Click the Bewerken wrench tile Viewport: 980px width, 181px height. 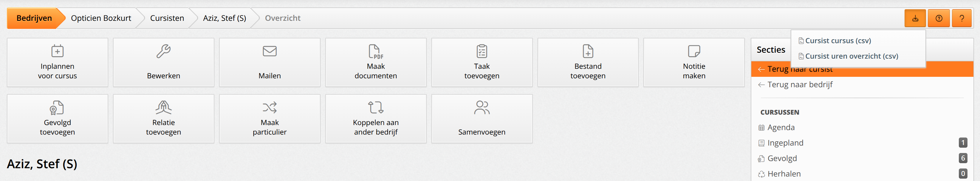pyautogui.click(x=164, y=62)
